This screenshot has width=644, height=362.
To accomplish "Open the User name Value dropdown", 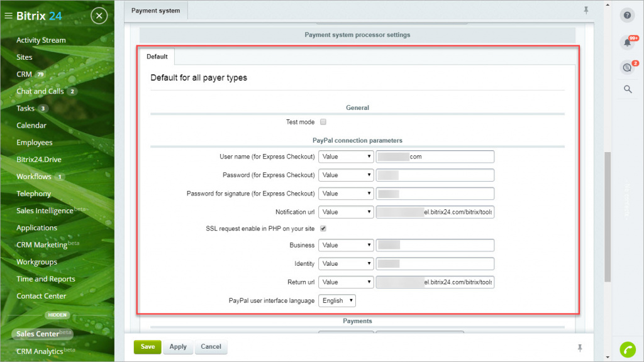I will click(346, 156).
